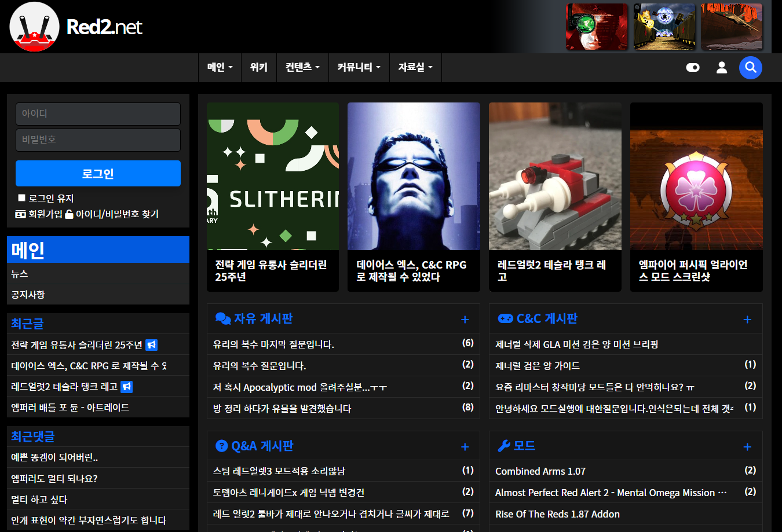Click inside the 아이디 input field

[98, 114]
